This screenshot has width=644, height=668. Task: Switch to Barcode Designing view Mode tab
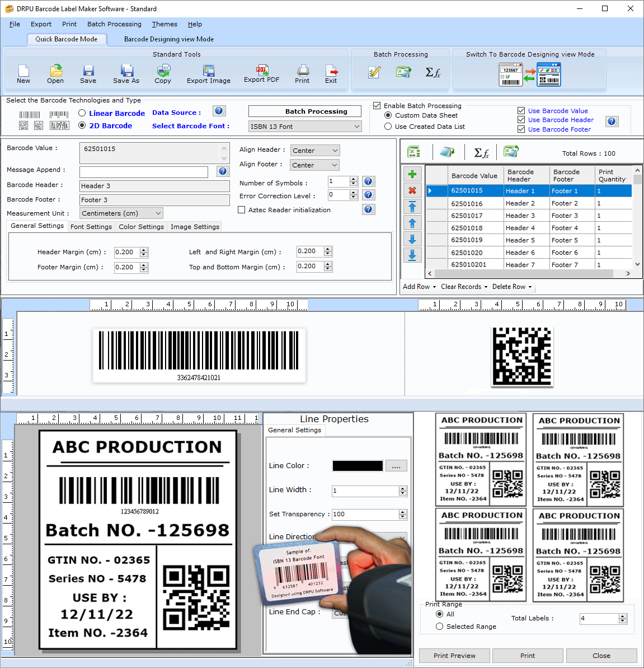coord(169,39)
